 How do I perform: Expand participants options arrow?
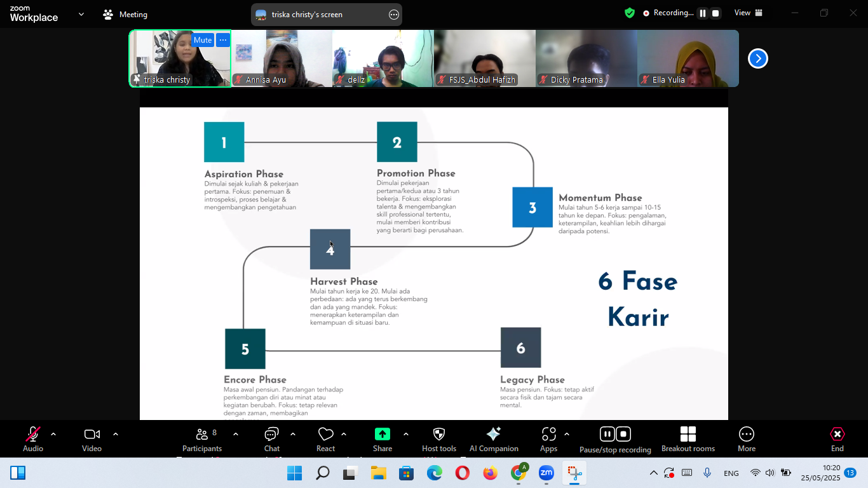[x=236, y=434]
